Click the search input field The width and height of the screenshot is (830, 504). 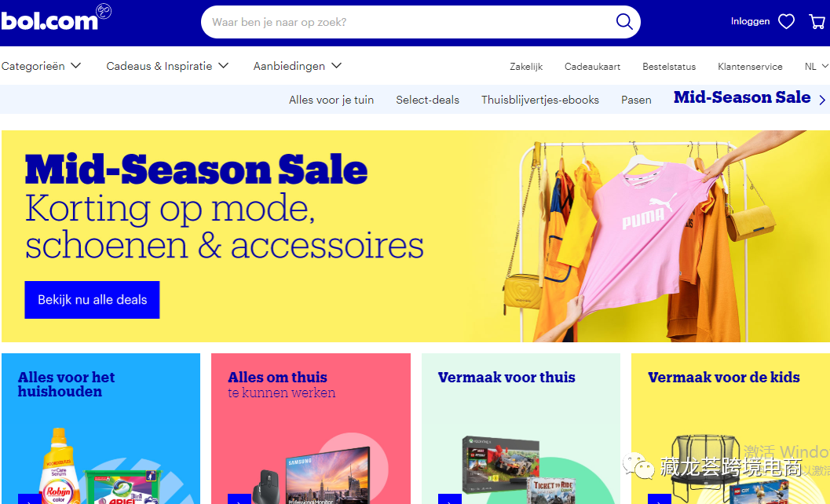[x=408, y=22]
